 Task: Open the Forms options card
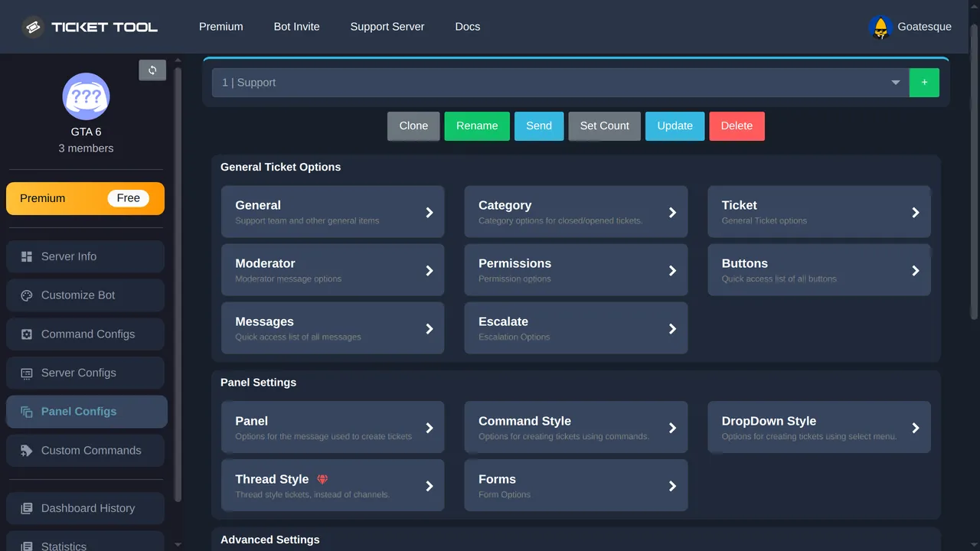576,485
